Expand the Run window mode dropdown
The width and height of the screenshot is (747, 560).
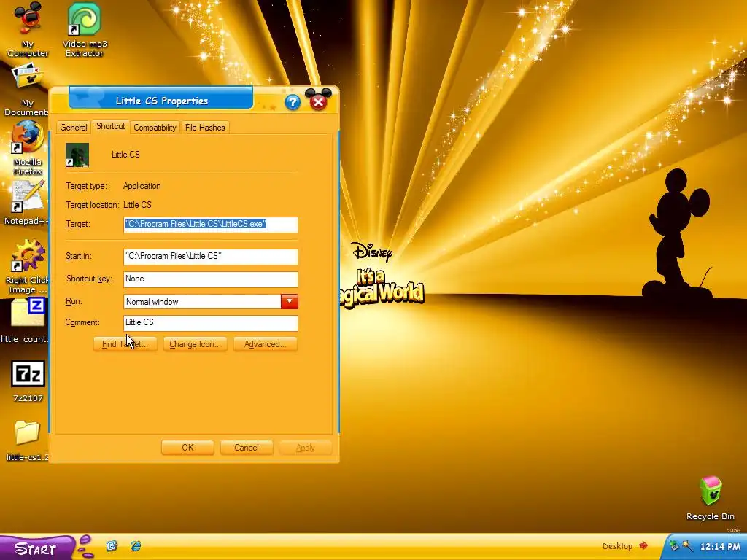coord(289,301)
